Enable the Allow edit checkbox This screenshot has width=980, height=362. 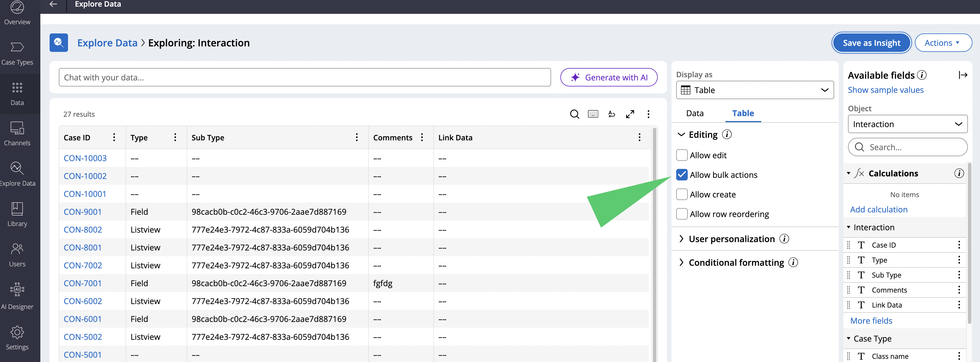[x=682, y=155]
